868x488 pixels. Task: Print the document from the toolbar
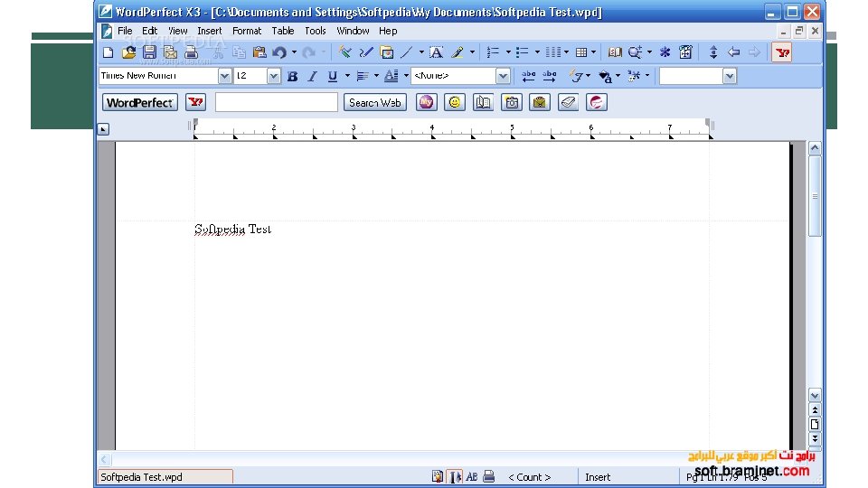[x=192, y=52]
